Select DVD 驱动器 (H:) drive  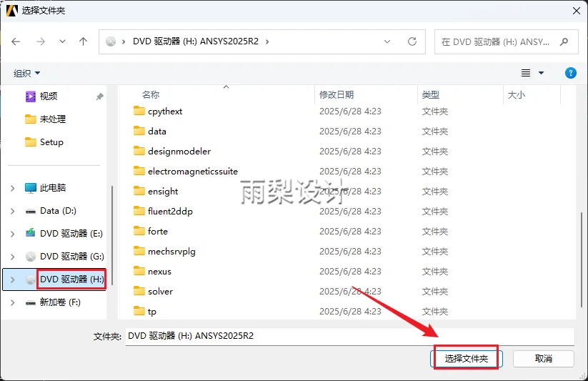click(71, 279)
